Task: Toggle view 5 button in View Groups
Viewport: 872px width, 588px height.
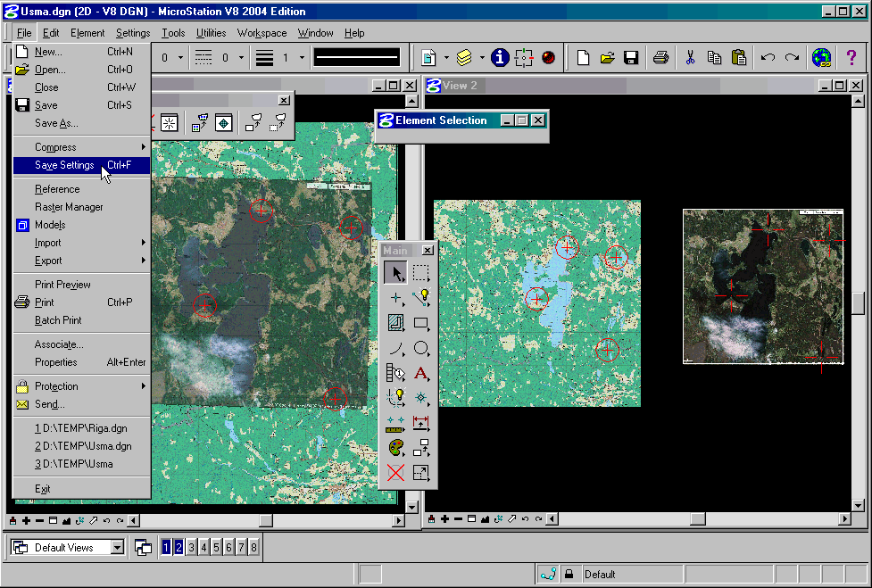Action: [216, 548]
